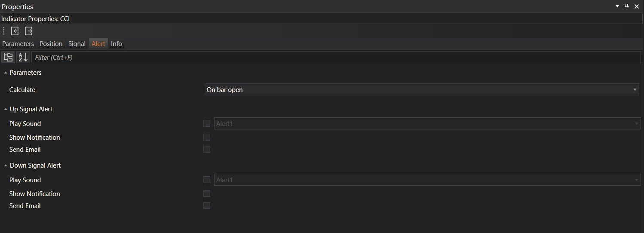Sort properties alphabetically with A-Z icon
Image resolution: width=644 pixels, height=233 pixels.
23,57
